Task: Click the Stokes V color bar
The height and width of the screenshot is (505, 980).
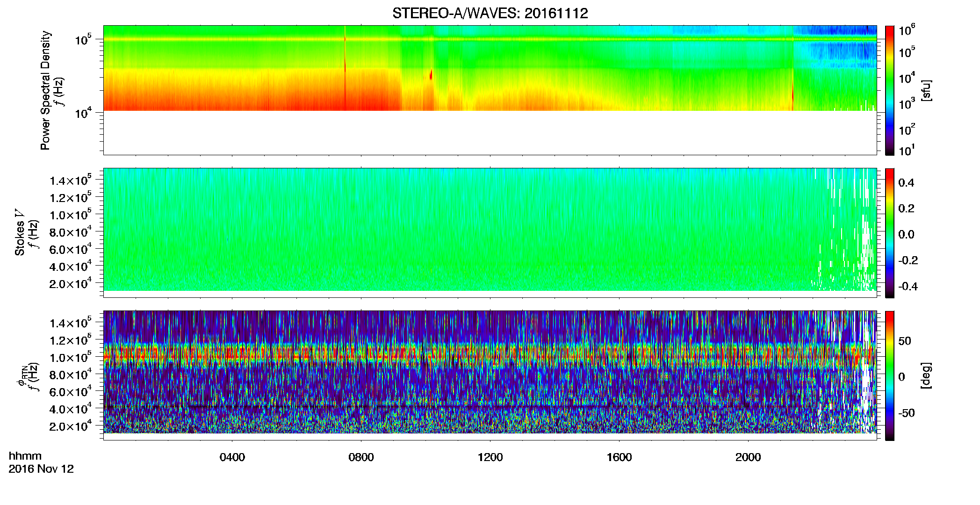Action: pos(890,233)
